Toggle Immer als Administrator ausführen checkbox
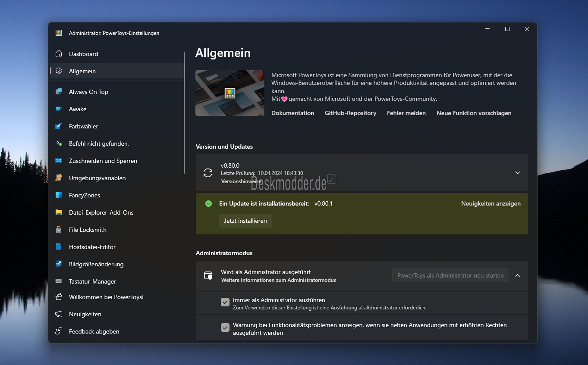Screen dimensions: 588x365 pyautogui.click(x=225, y=302)
